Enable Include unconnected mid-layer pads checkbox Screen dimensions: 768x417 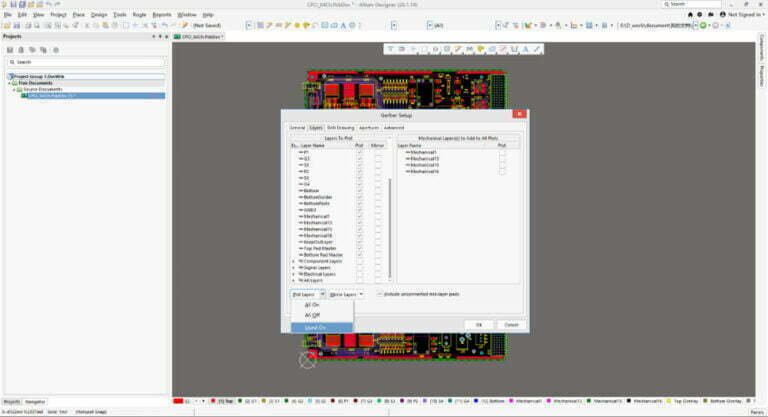point(380,294)
